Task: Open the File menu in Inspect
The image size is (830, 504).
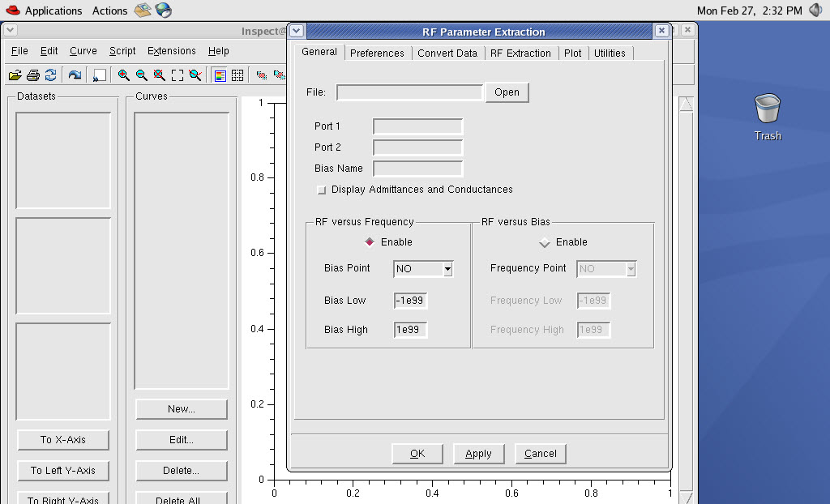Action: 19,51
